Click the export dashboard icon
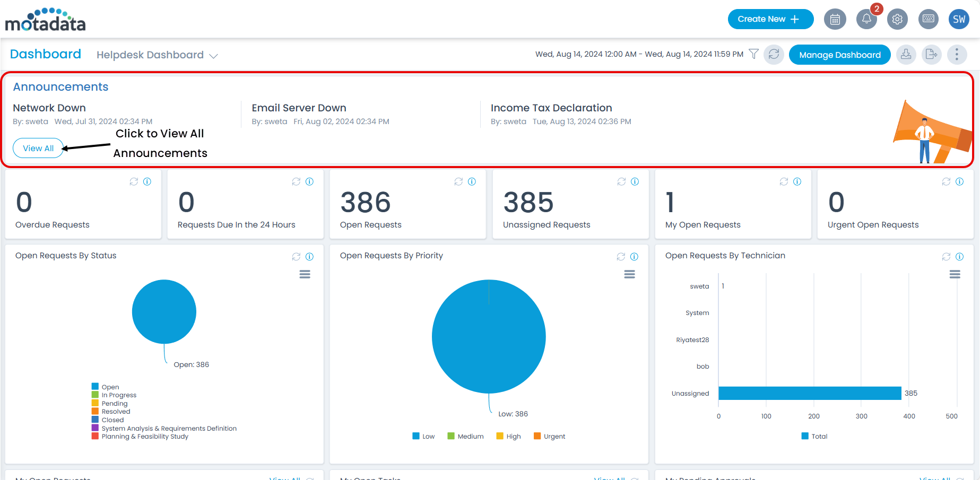980x480 pixels. click(x=931, y=55)
